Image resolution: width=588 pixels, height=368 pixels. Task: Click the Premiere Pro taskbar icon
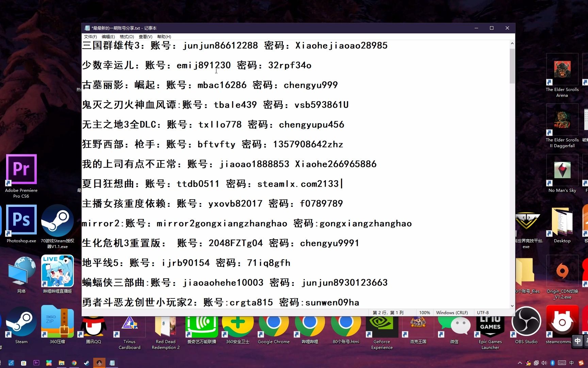[36, 363]
